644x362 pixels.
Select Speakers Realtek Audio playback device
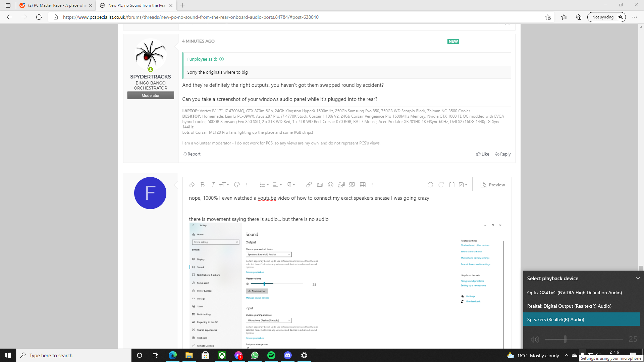click(581, 319)
